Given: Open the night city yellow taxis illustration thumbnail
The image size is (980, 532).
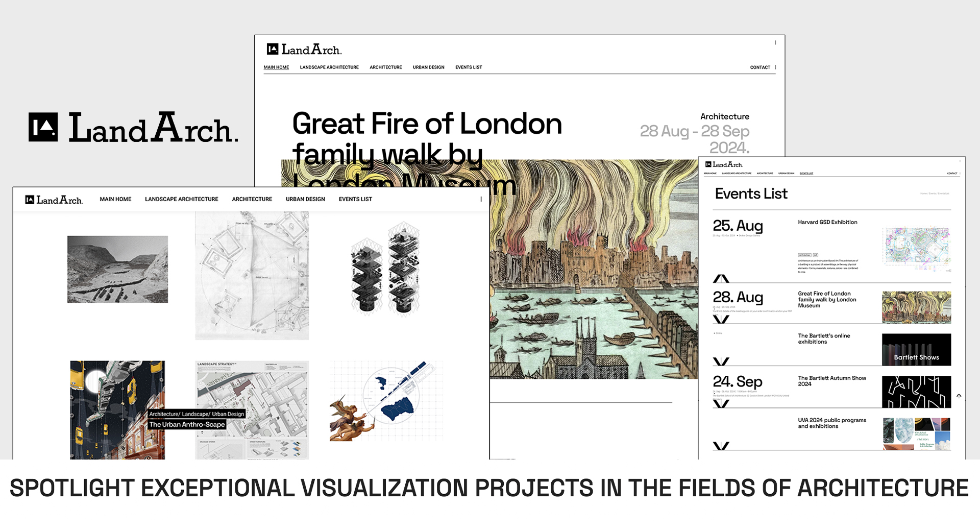Looking at the screenshot, I should [117, 410].
